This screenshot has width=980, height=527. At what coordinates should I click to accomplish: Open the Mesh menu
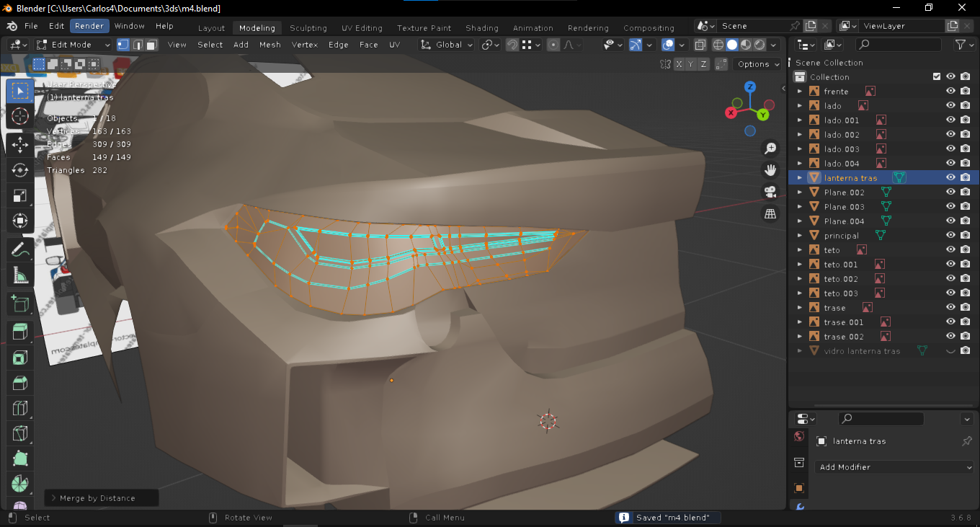(270, 45)
